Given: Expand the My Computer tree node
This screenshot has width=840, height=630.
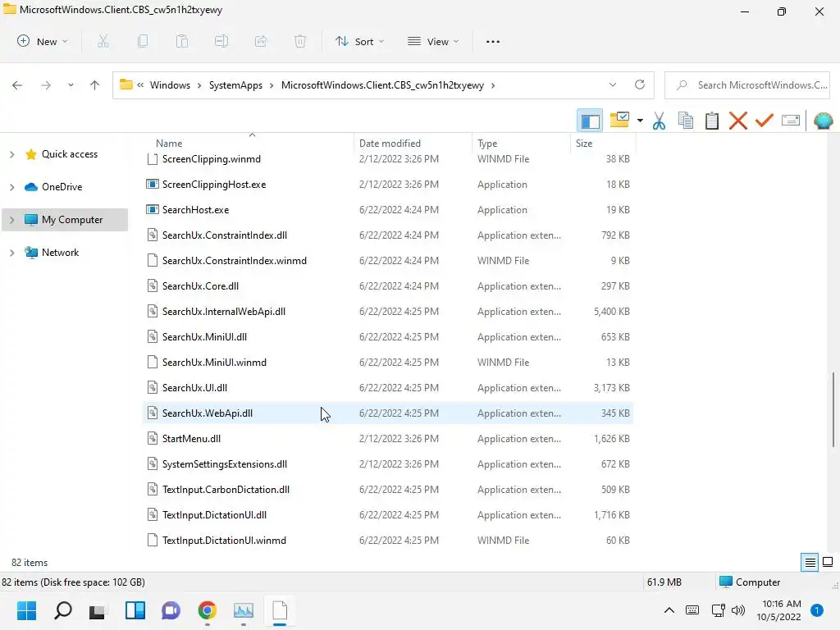Looking at the screenshot, I should (11, 220).
